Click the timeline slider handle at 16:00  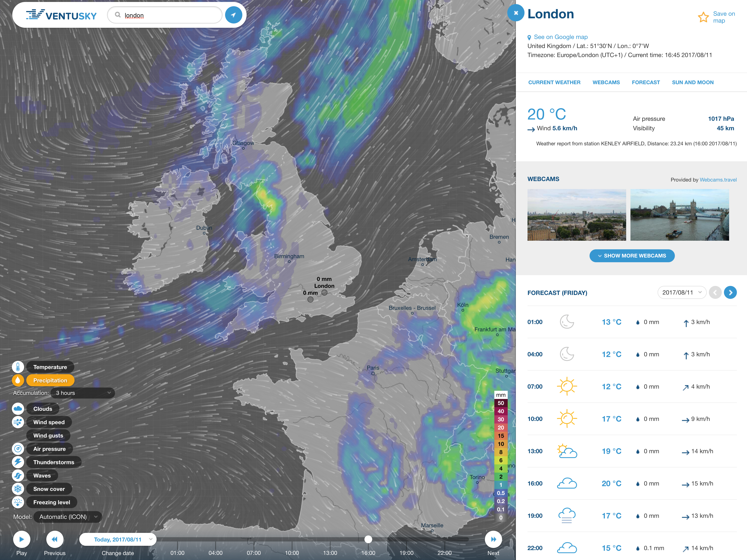click(x=368, y=539)
